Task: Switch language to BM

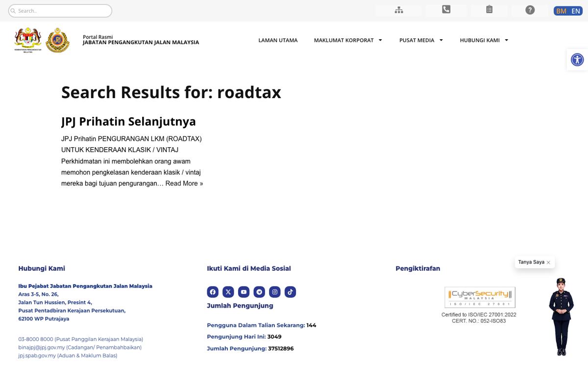Action: point(561,11)
